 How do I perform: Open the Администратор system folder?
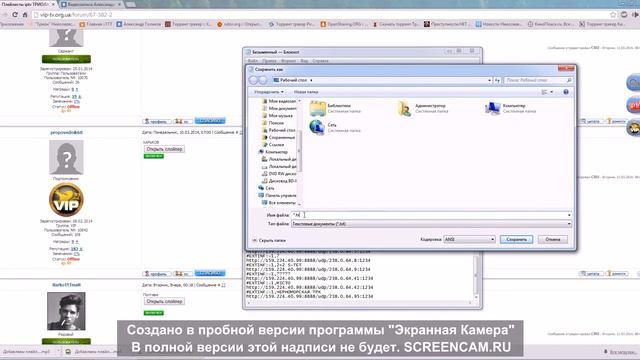point(422,108)
